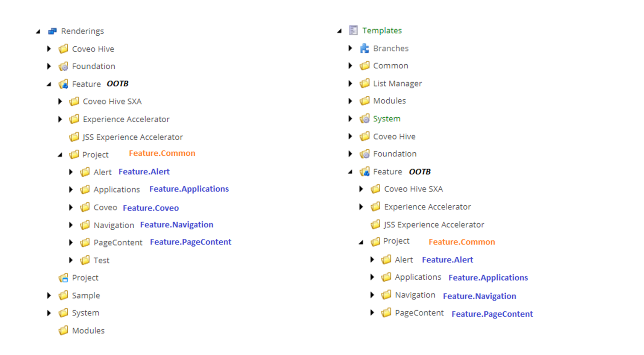Click the Coveo Hive folder icon in Templates
This screenshot has height=355, width=644.
pyautogui.click(x=364, y=136)
